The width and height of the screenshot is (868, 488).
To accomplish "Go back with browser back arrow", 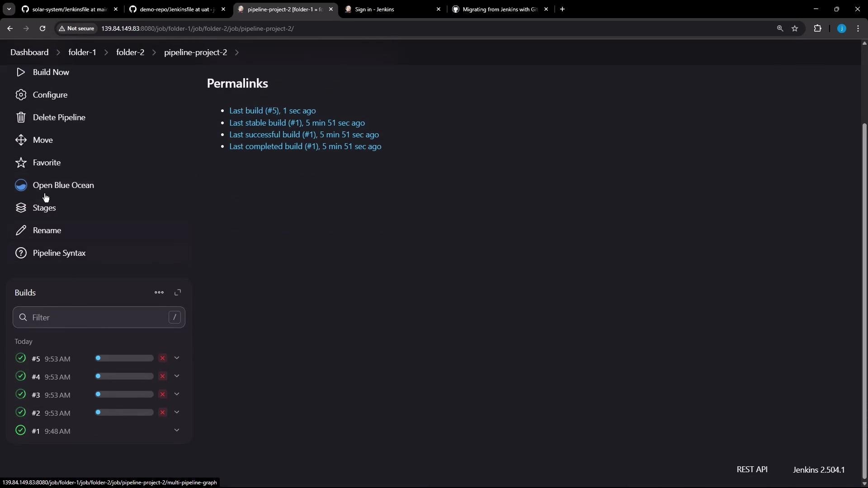I will [x=10, y=28].
